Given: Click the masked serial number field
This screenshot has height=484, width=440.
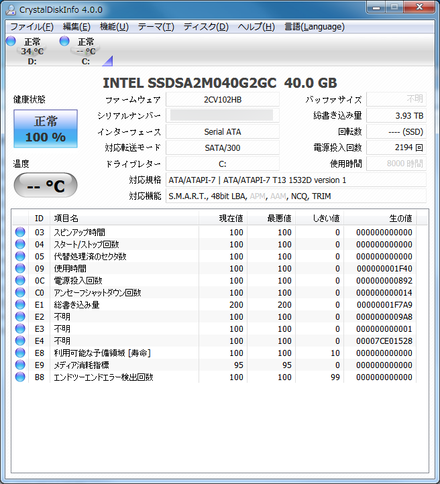Looking at the screenshot, I should pyautogui.click(x=223, y=115).
